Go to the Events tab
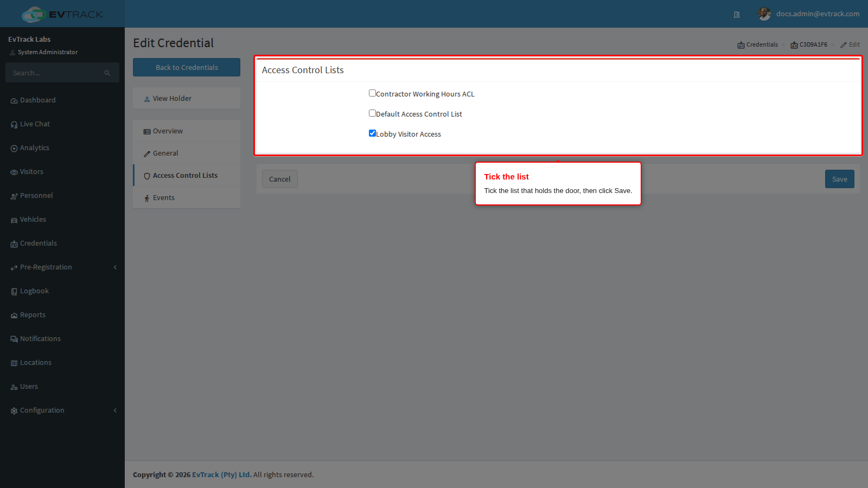The image size is (868, 488). (x=187, y=198)
